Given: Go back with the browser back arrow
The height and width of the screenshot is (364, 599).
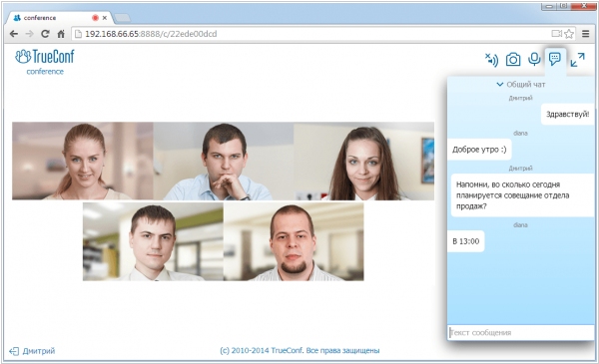Looking at the screenshot, I should pyautogui.click(x=14, y=34).
